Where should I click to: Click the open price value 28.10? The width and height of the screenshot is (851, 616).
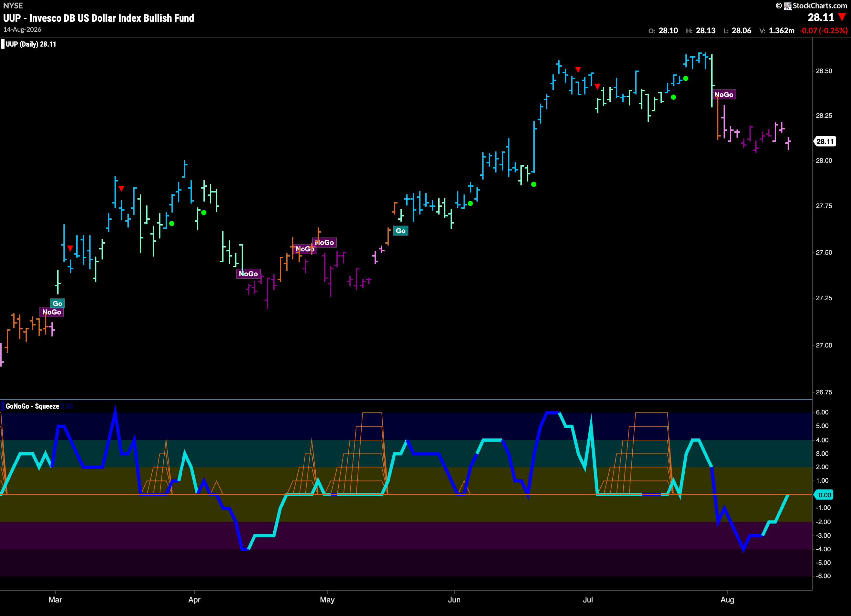668,30
